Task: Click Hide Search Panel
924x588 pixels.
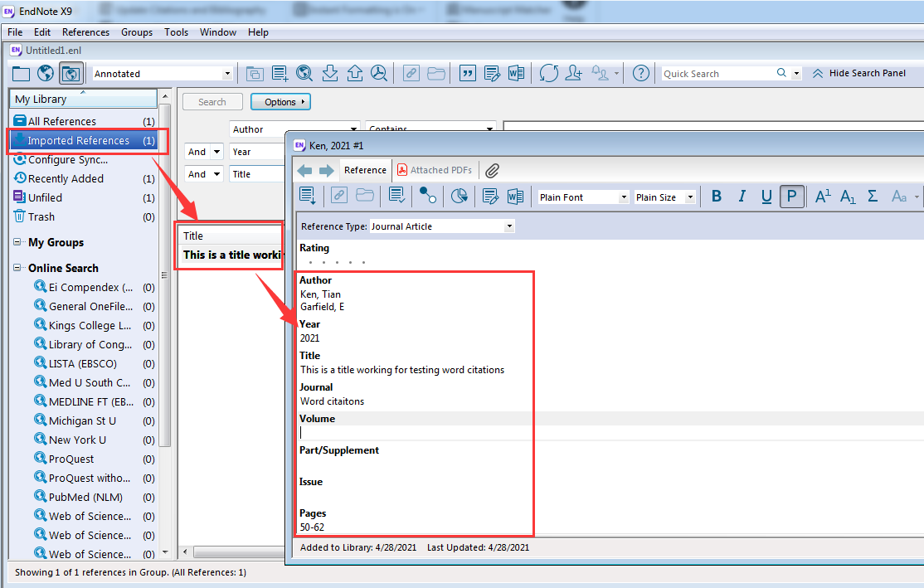Action: (x=859, y=73)
